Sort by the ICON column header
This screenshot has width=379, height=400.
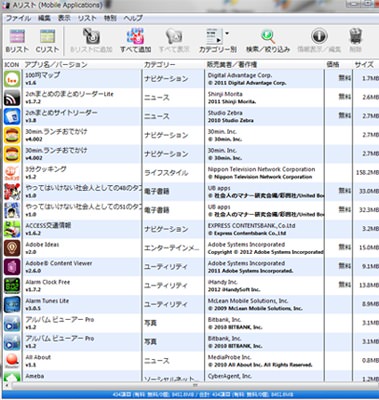pos(12,65)
